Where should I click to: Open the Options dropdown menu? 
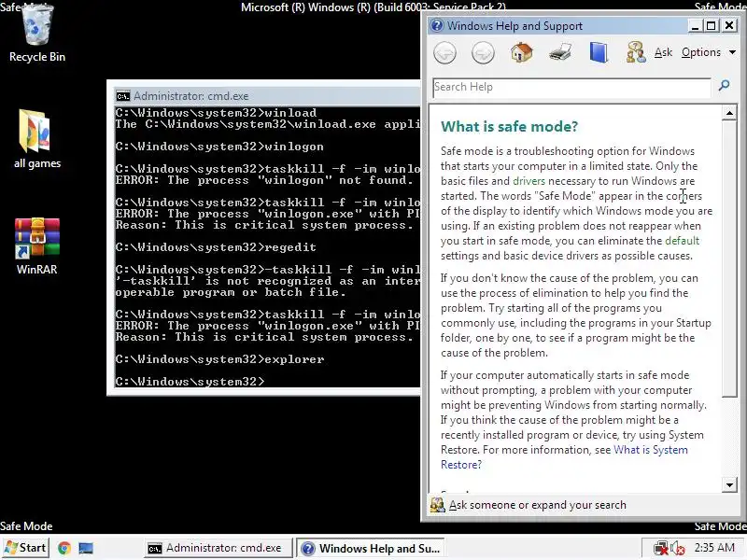coord(701,52)
